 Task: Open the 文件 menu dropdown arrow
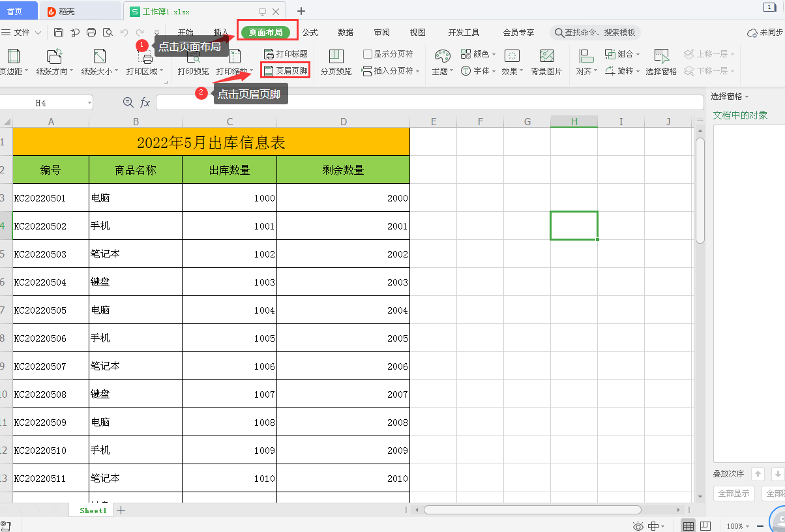coord(38,33)
